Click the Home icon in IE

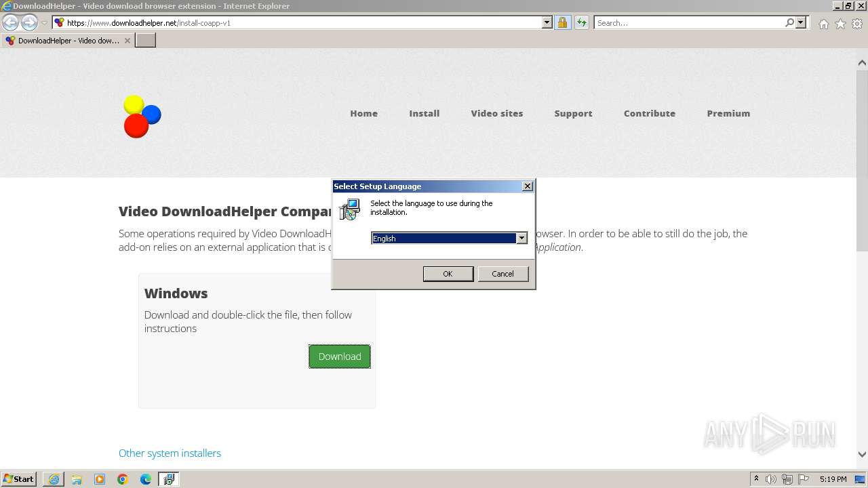823,24
